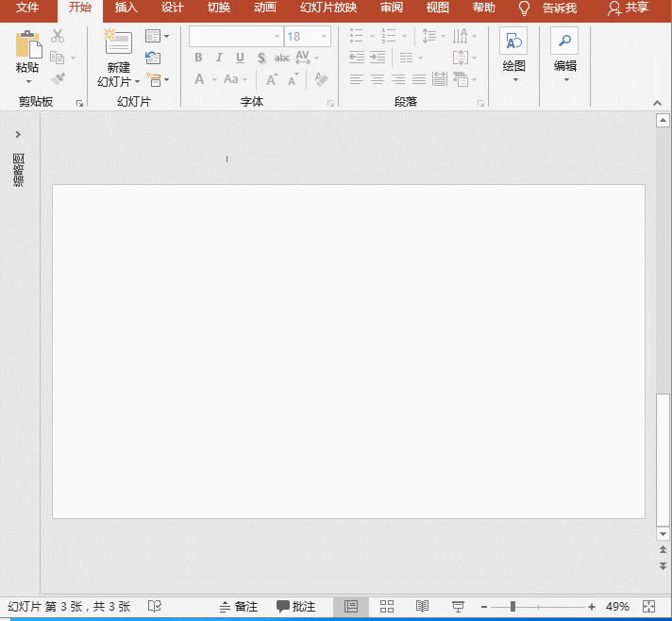Click the zoom out minus button

tap(484, 607)
